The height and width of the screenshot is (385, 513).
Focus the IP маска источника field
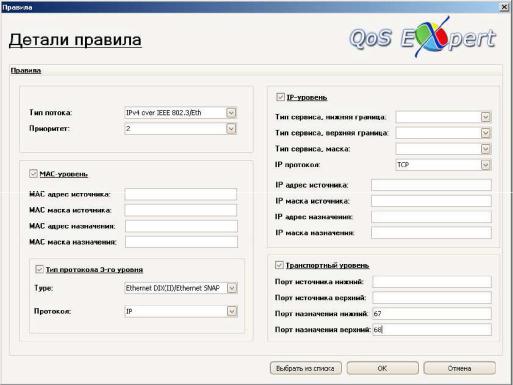pyautogui.click(x=431, y=201)
